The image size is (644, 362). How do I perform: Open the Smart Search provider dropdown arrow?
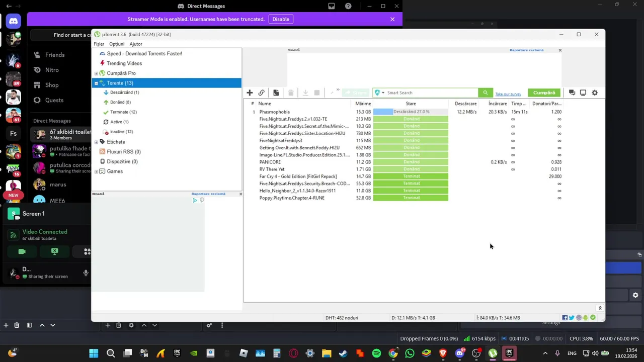(x=383, y=93)
